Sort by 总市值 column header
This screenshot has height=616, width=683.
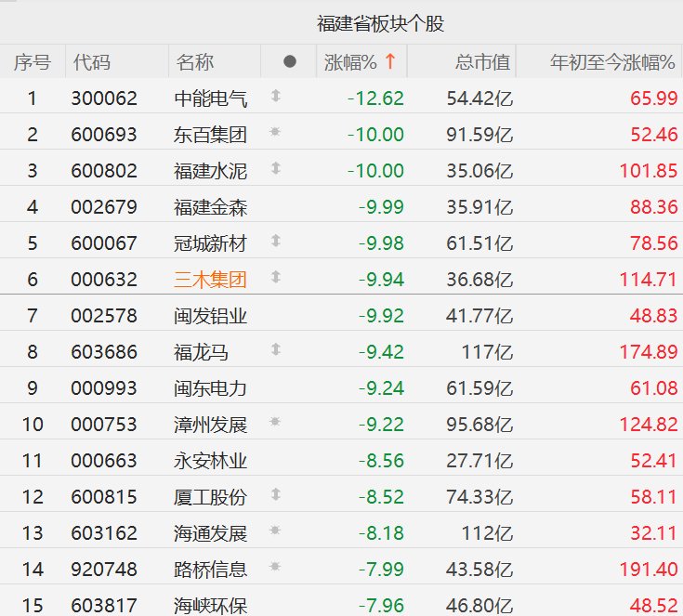click(482, 62)
